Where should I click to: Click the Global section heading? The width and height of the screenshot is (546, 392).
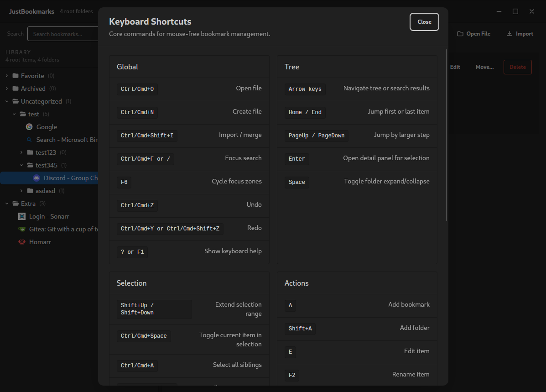127,67
